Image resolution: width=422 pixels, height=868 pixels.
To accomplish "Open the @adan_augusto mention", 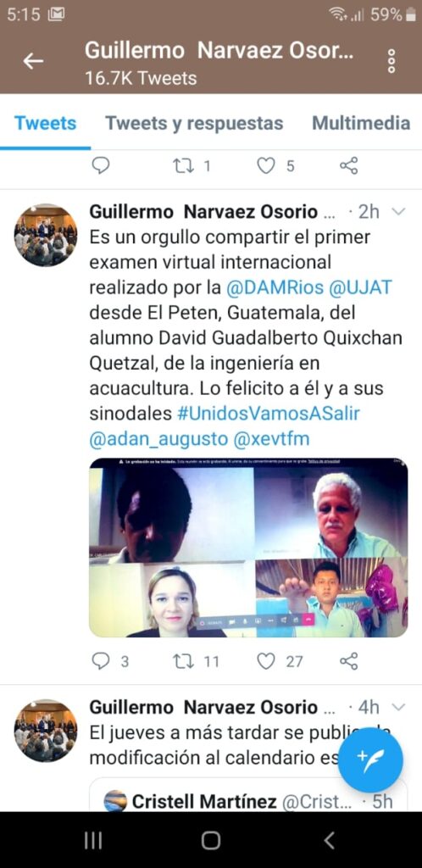I will point(158,439).
